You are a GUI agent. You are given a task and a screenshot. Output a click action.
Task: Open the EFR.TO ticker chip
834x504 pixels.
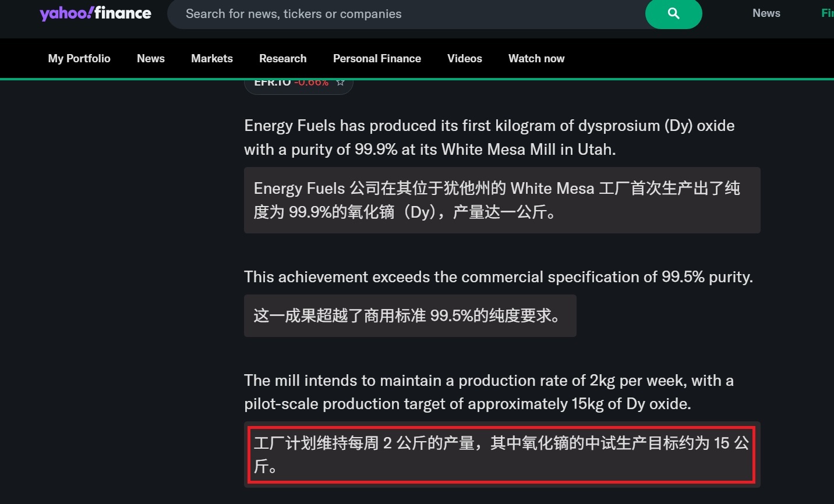[x=299, y=84]
